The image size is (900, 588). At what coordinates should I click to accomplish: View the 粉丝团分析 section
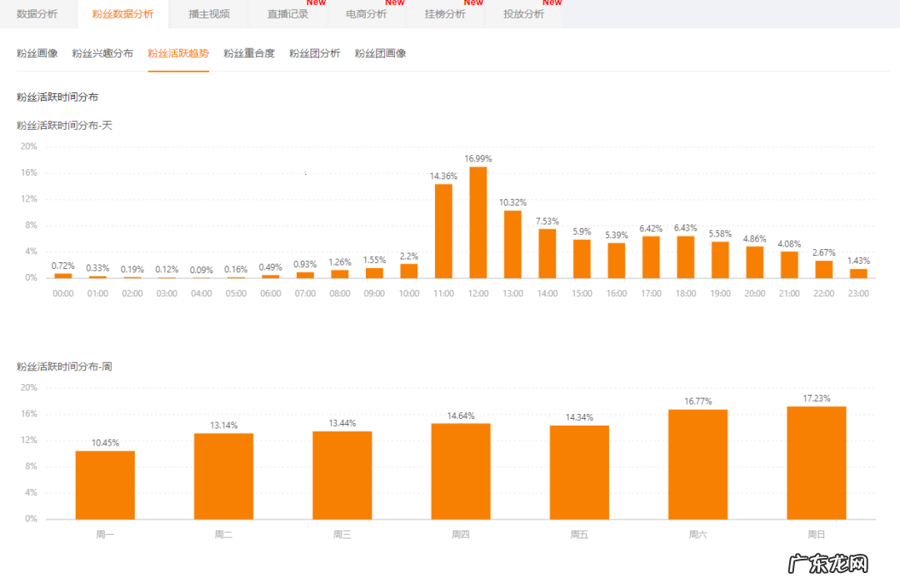[x=314, y=52]
